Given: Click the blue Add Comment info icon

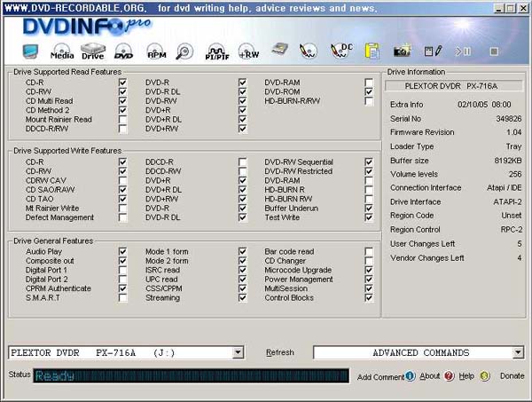Looking at the screenshot, I should point(411,376).
